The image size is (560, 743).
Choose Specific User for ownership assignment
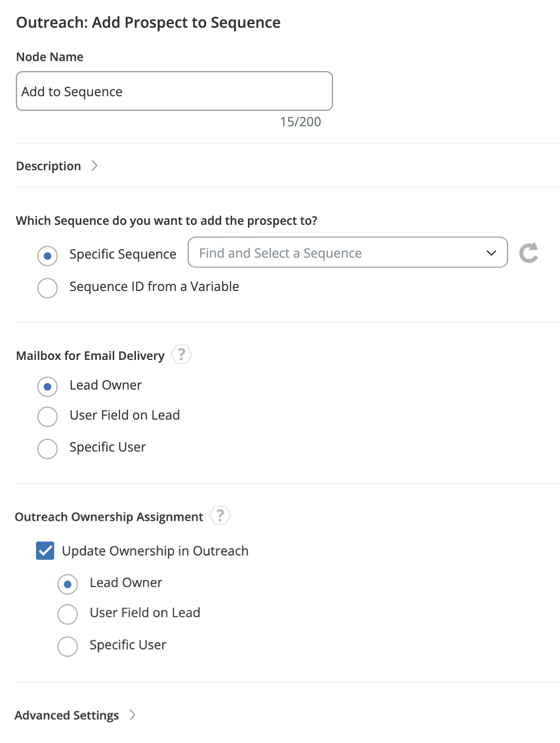coord(68,646)
